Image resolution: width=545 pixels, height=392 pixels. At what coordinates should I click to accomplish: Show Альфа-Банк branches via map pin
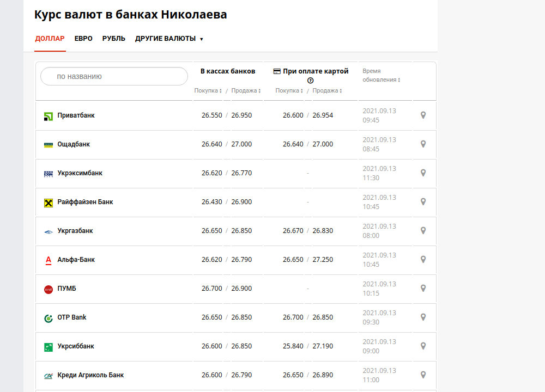point(423,259)
